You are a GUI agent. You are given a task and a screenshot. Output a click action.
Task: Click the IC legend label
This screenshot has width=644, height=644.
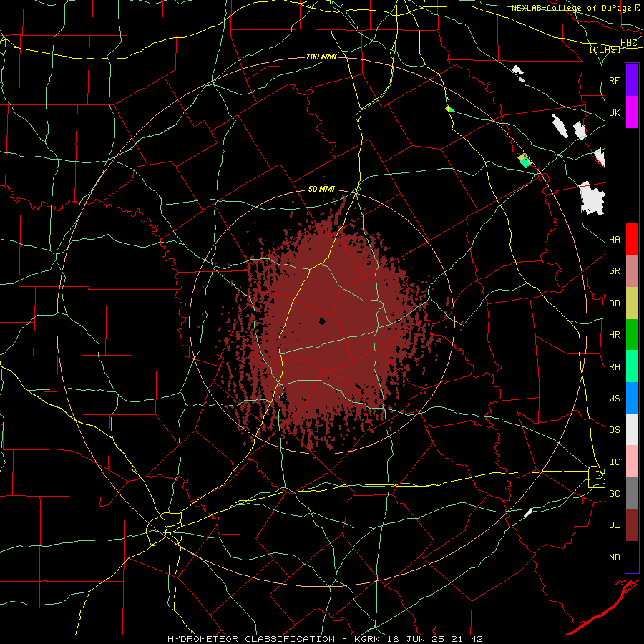point(615,462)
